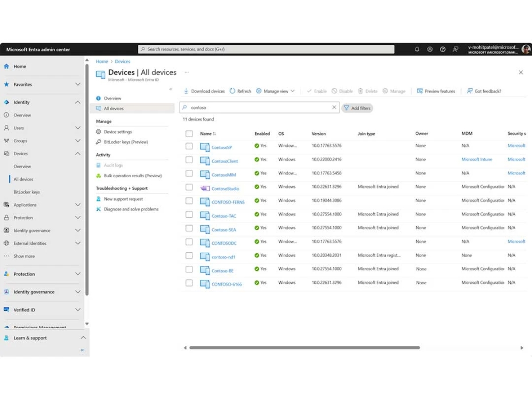The width and height of the screenshot is (532, 399).
Task: Click the Overview info icon in resource menu
Action: [x=98, y=98]
